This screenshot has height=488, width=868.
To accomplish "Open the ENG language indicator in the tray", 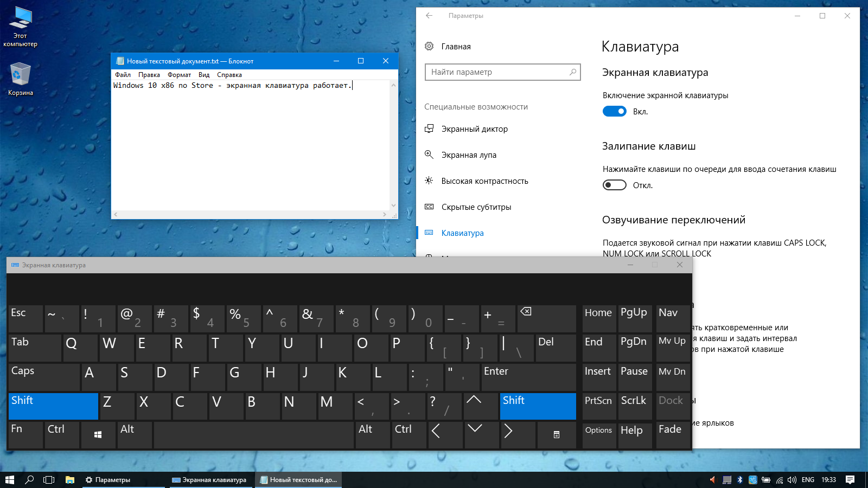I will 808,480.
